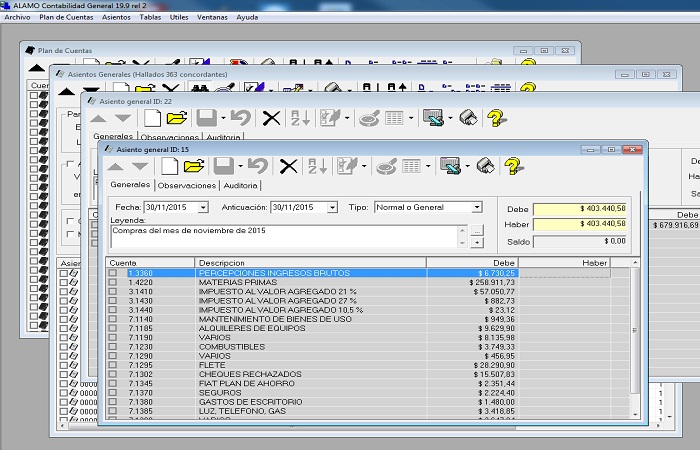Image resolution: width=700 pixels, height=450 pixels.
Task: Open help question mark in Asiento ID: 15
Action: click(x=513, y=167)
